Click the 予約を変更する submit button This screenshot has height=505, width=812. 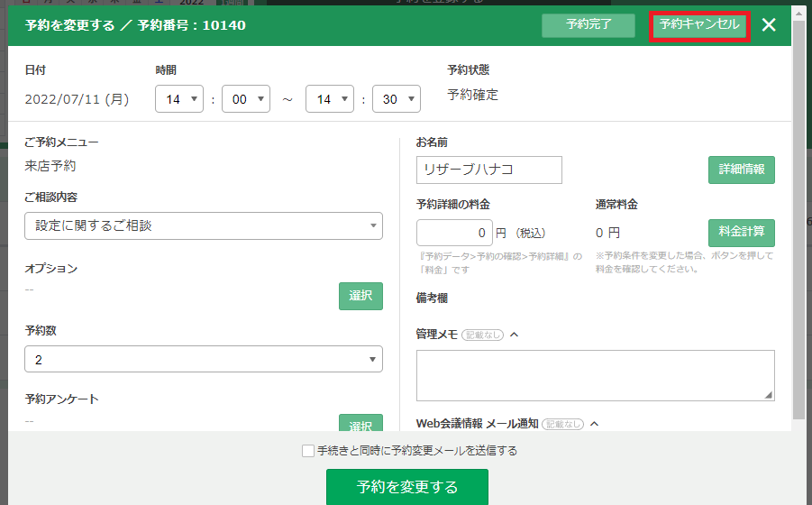[407, 487]
